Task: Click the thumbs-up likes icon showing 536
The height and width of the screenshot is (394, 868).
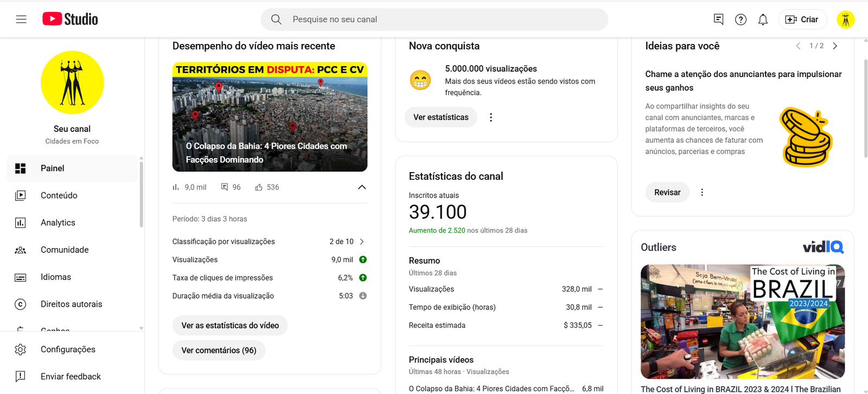Action: pos(259,187)
